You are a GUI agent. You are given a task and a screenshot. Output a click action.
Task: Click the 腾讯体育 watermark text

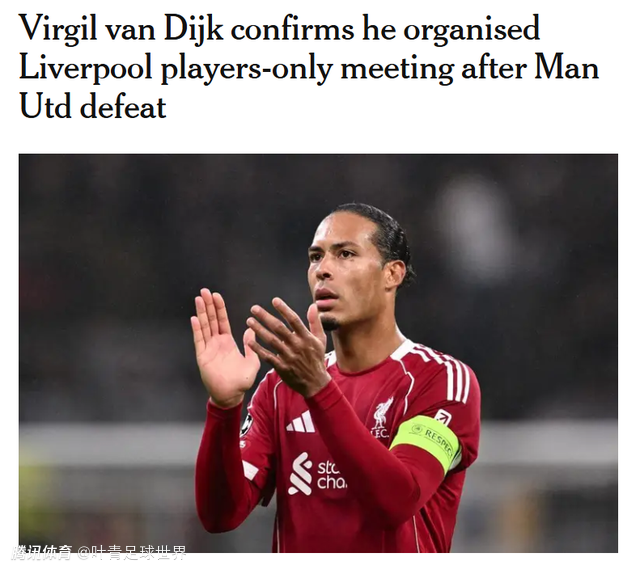pyautogui.click(x=42, y=553)
